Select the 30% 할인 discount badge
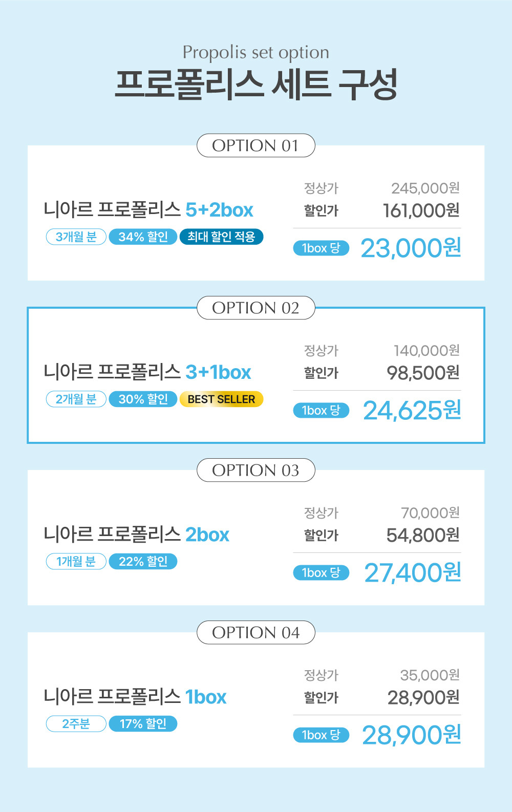This screenshot has width=512, height=812. pos(143,399)
